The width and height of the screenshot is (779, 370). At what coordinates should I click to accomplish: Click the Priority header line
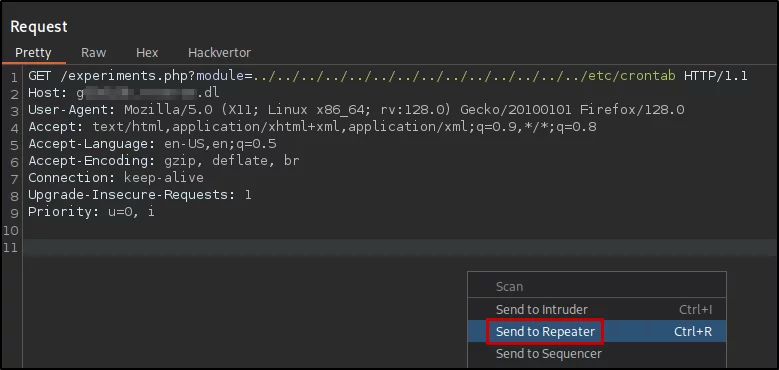[91, 212]
